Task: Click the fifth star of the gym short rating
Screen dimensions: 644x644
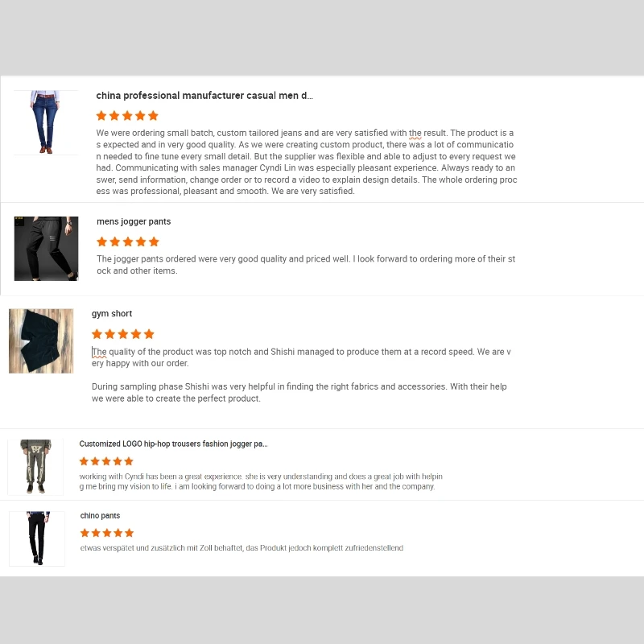Action: tap(149, 334)
